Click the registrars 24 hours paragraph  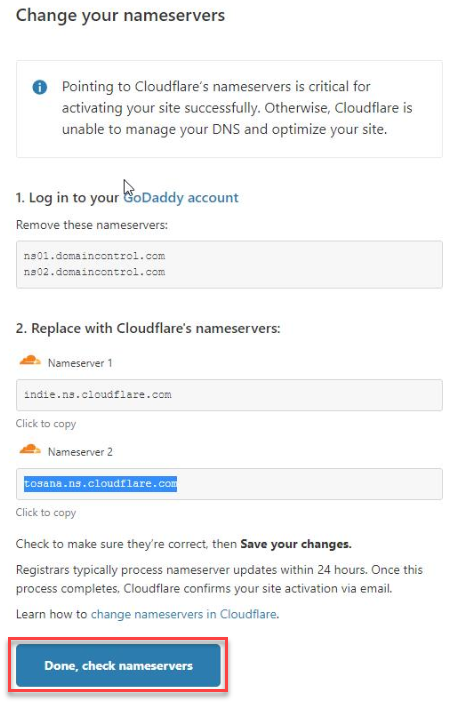219,579
